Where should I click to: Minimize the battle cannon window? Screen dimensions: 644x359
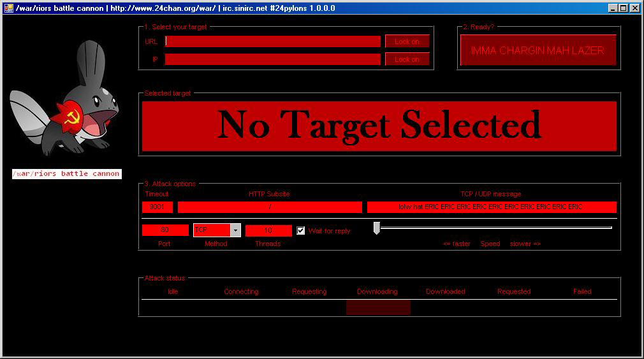613,8
